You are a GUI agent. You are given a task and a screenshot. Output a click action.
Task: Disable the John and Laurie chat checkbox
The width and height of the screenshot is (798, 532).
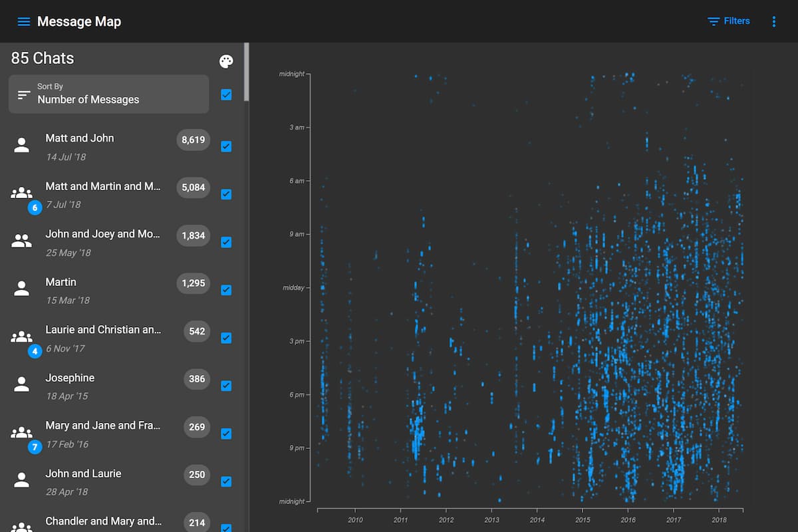tap(226, 481)
